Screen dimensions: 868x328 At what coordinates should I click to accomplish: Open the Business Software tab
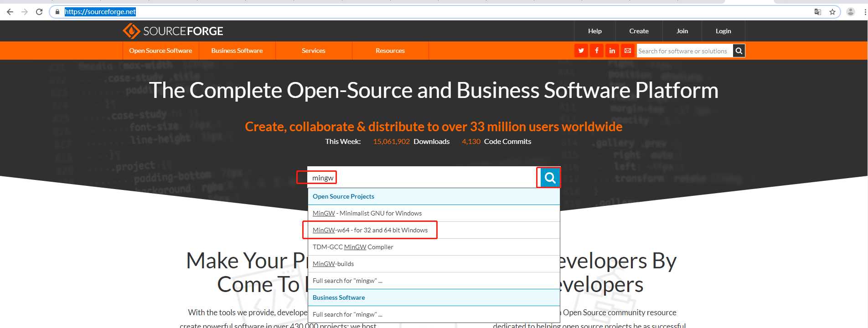[237, 51]
